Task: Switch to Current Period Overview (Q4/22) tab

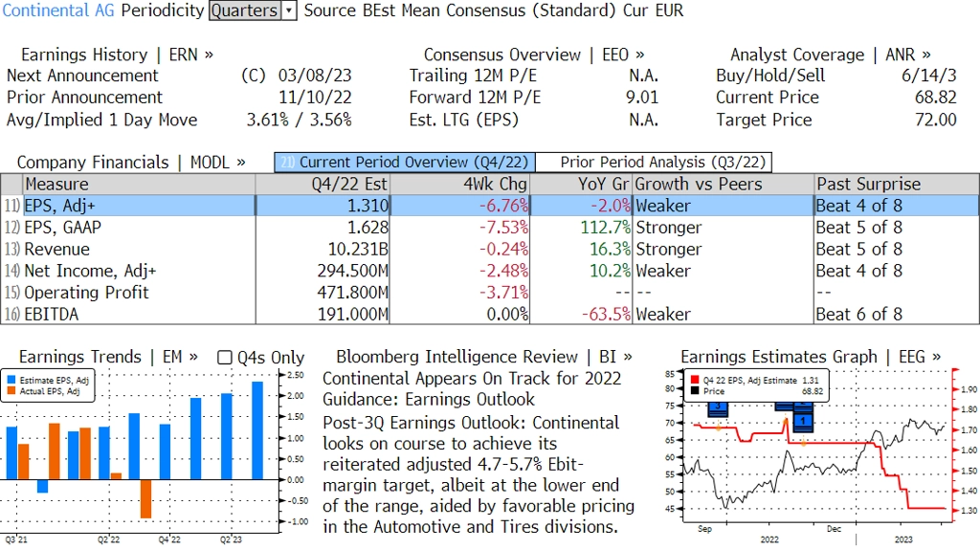Action: tap(405, 163)
